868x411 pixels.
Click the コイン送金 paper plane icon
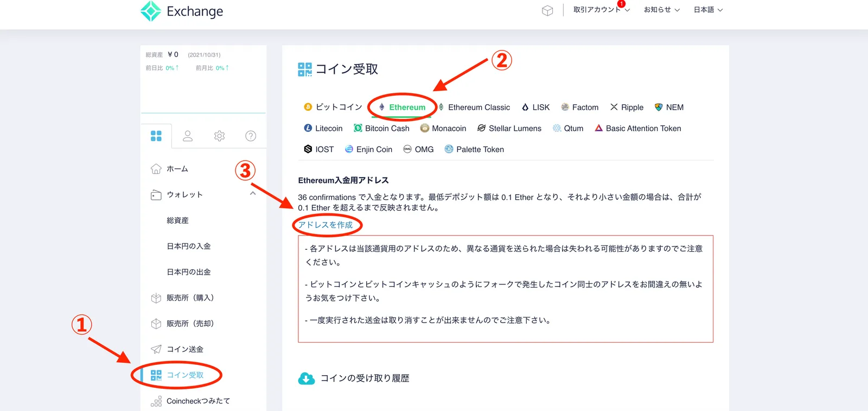[x=156, y=349]
